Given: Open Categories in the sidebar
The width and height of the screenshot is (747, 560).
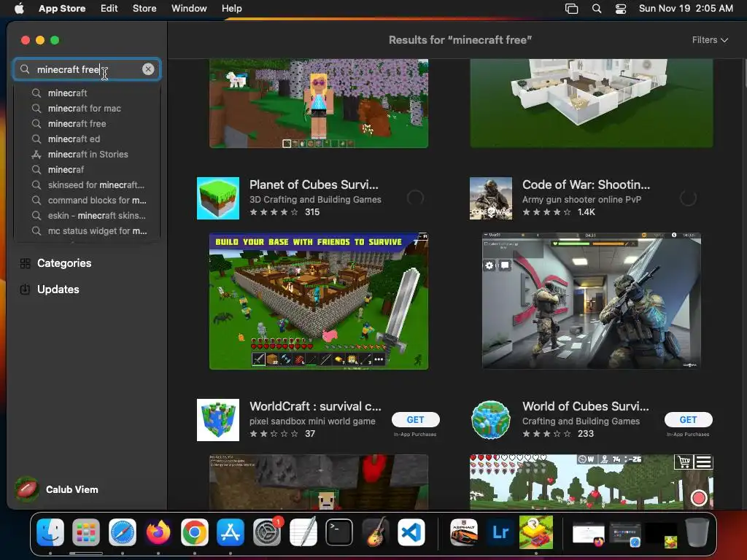Looking at the screenshot, I should (x=64, y=262).
